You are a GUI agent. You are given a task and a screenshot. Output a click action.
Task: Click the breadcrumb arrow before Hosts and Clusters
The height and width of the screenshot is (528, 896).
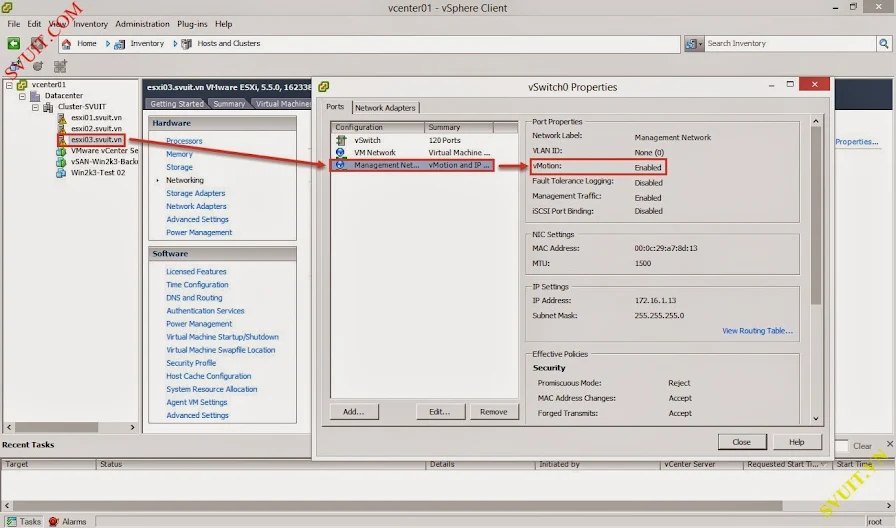pos(175,44)
